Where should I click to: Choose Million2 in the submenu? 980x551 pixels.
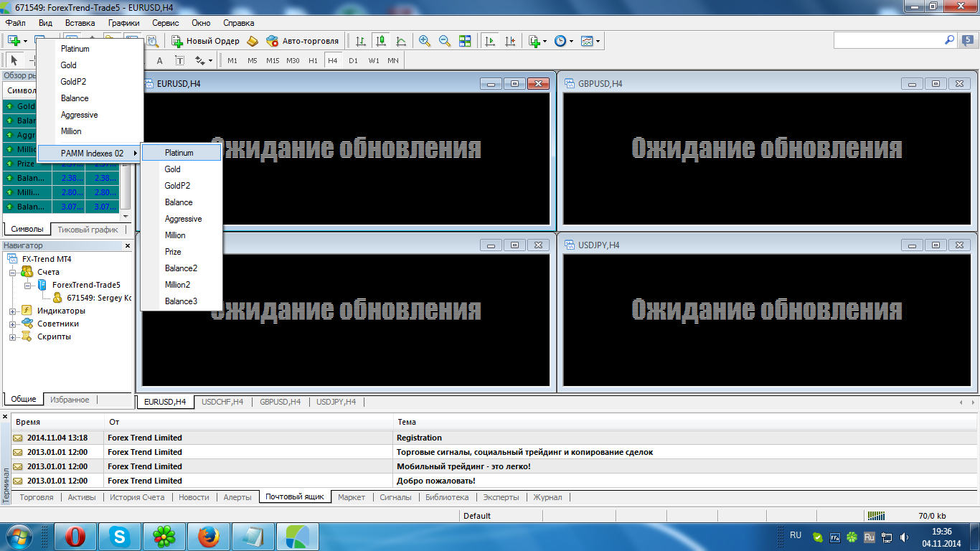[181, 285]
